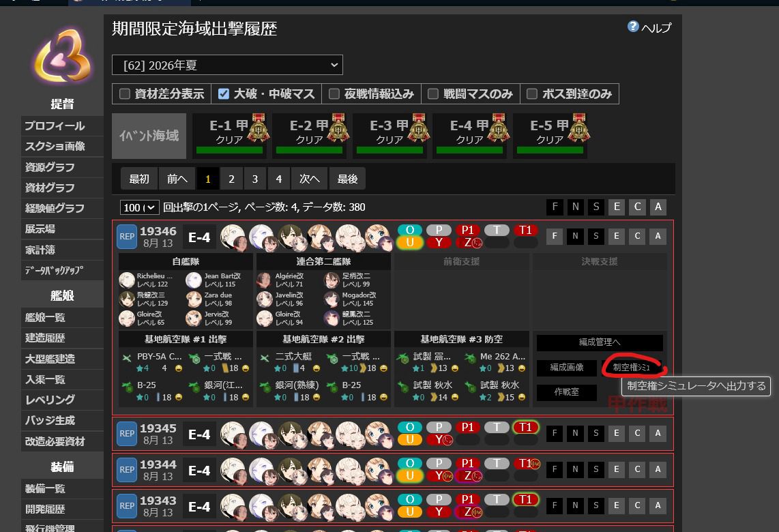Click the site logo at top left
The height and width of the screenshot is (532, 779).
tap(63, 56)
